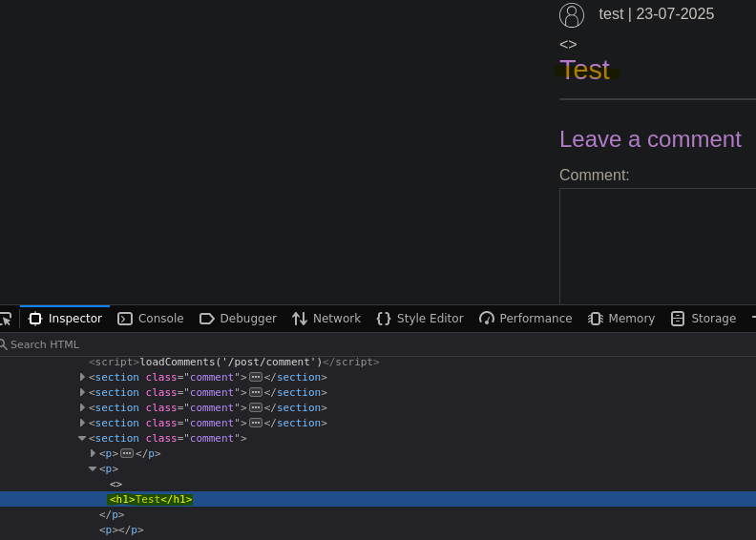The width and height of the screenshot is (756, 540).
Task: Select the loadComments script line
Action: pyautogui.click(x=234, y=363)
